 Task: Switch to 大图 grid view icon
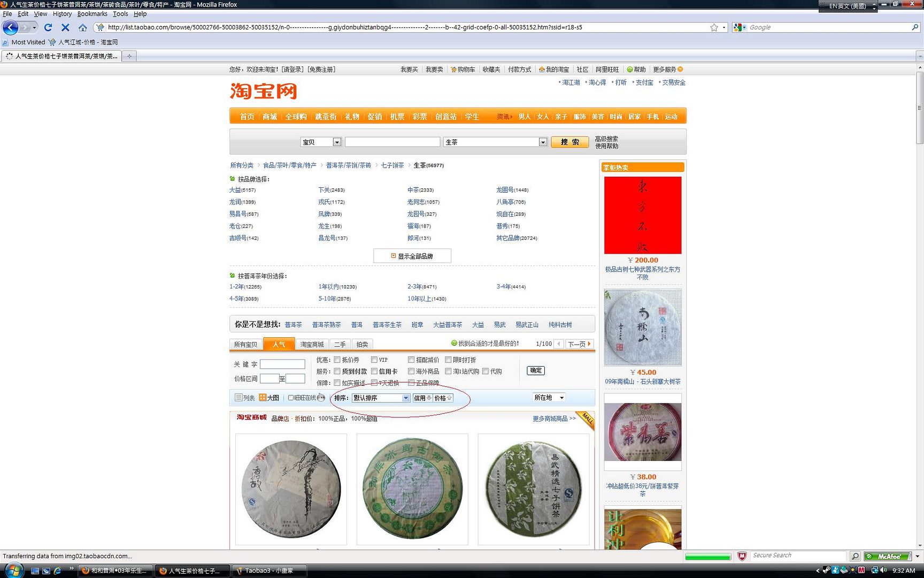[x=263, y=398]
